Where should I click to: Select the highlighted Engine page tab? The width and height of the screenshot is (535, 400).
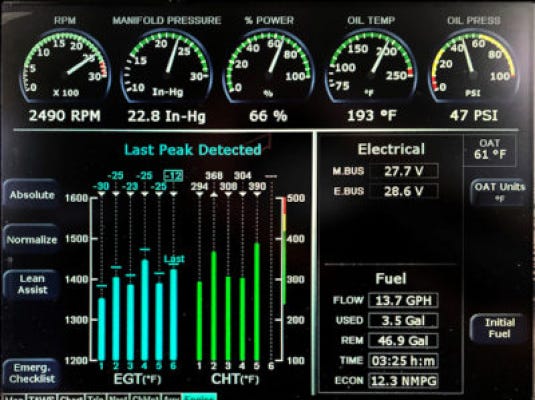[x=200, y=397]
